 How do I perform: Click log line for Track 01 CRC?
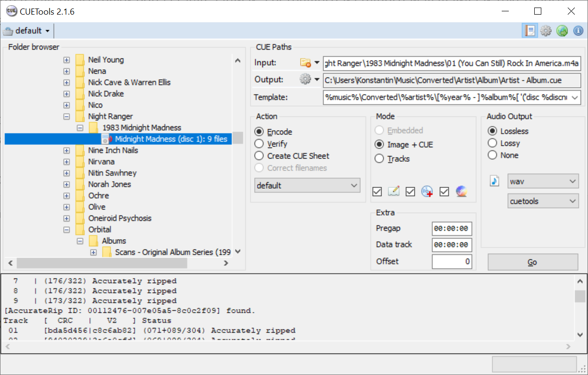[x=151, y=331]
